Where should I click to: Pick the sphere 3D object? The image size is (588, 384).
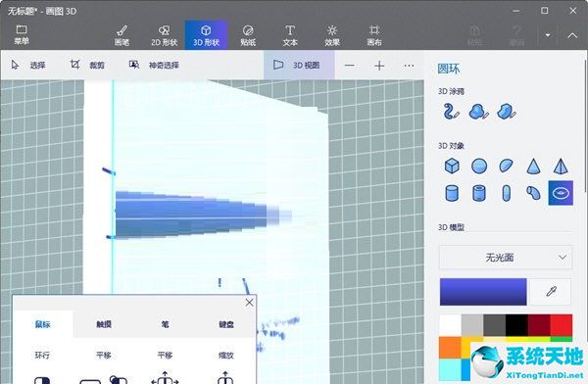pos(479,166)
